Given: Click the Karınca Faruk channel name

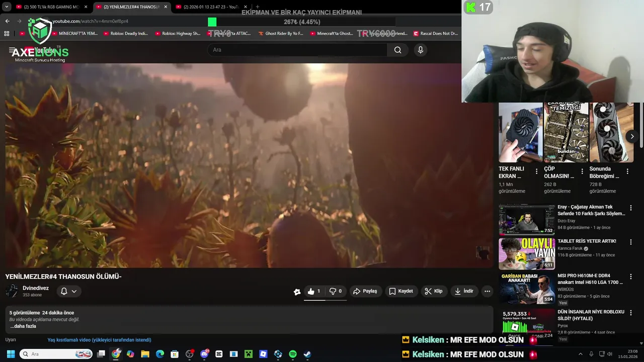Looking at the screenshot, I should [570, 248].
